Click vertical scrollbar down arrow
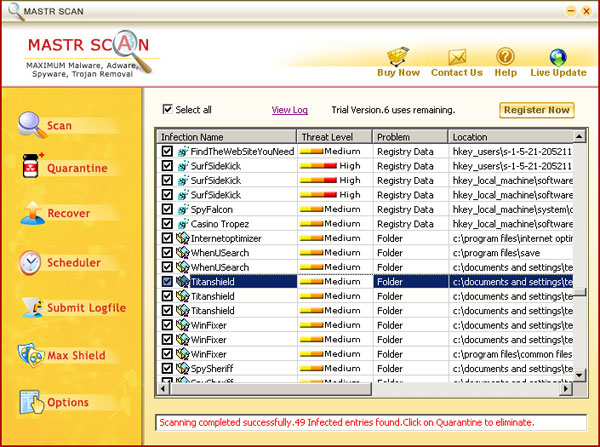The height and width of the screenshot is (447, 600). point(579,375)
